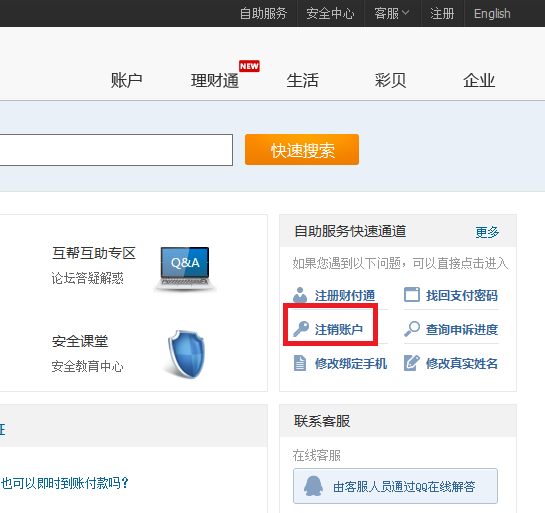The image size is (545, 513).
Task: Open 自助服务 in the top bar
Action: click(263, 14)
